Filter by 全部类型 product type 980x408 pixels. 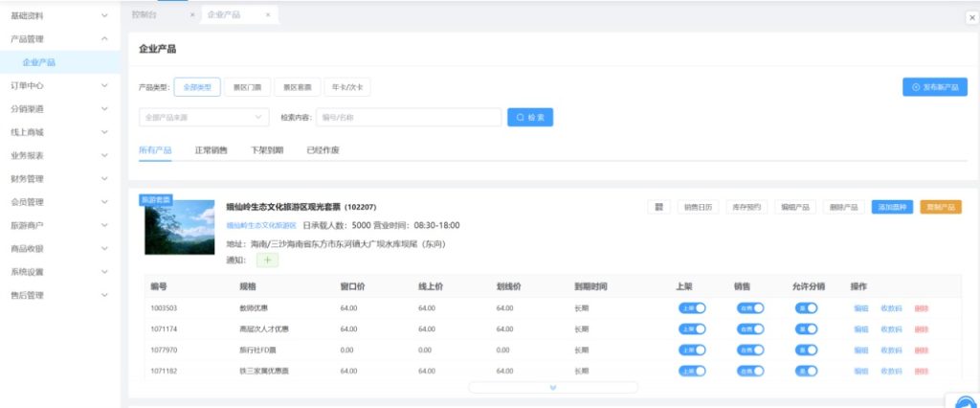point(197,87)
